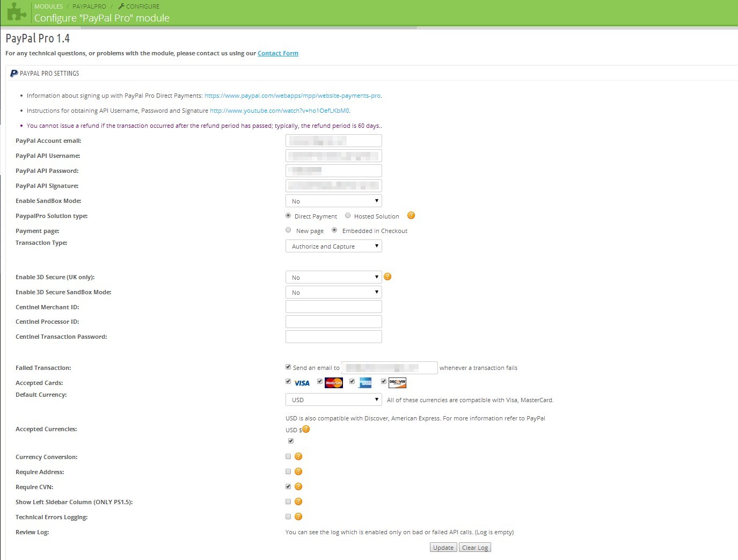Open the Contact Form link

click(x=278, y=53)
